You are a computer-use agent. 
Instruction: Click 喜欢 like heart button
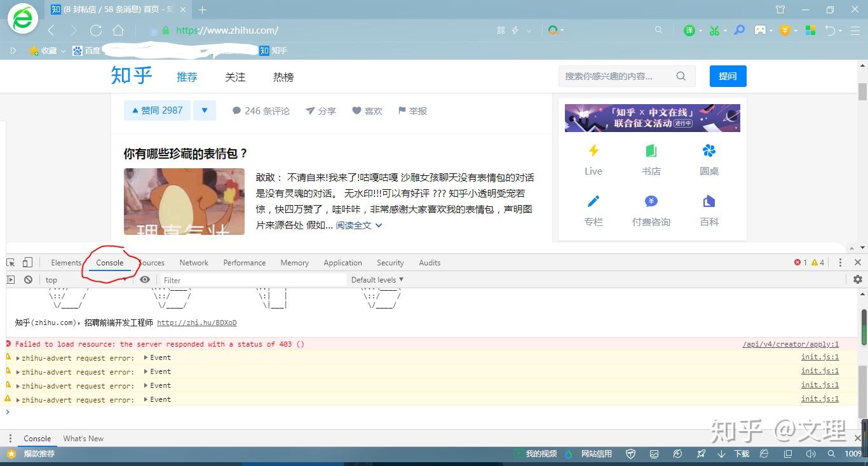[x=367, y=110]
